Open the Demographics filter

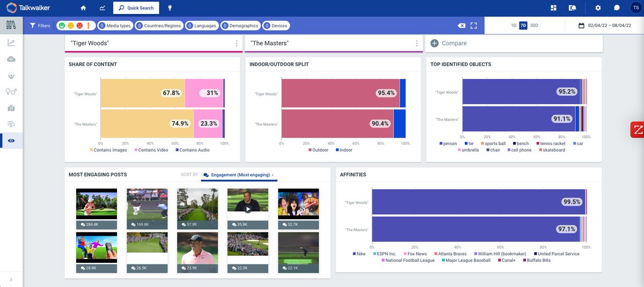pos(240,25)
